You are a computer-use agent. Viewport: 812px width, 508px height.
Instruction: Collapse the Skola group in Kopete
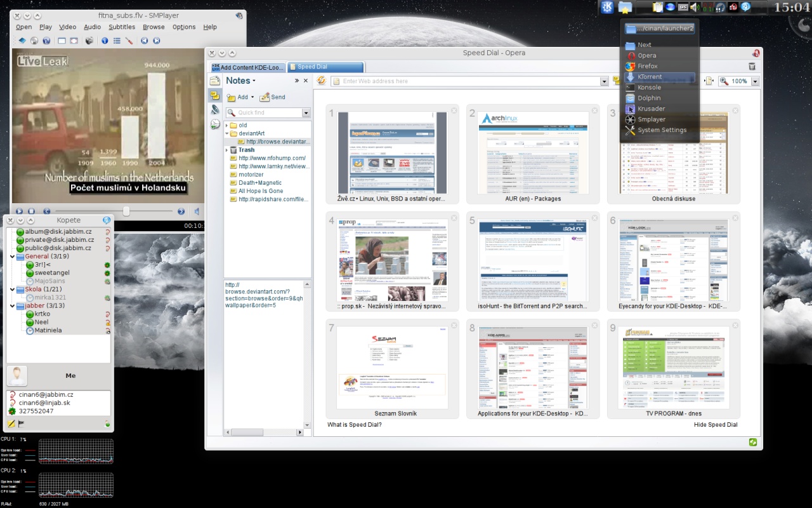[12, 290]
